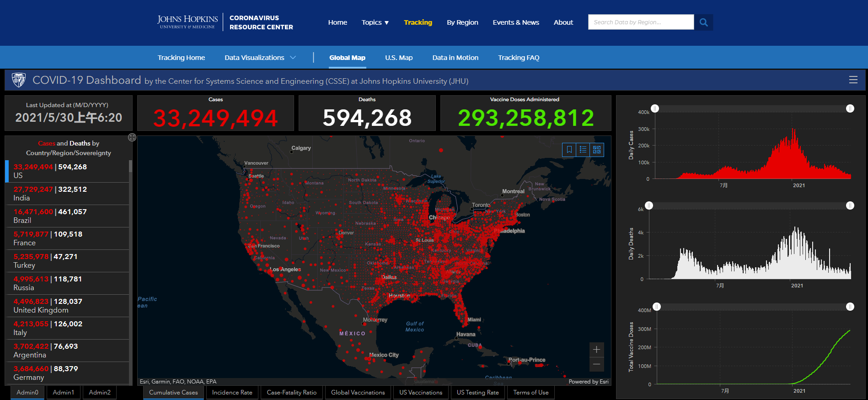Viewport: 868px width, 400px height.
Task: Switch to Incidence Rate map tab
Action: coord(232,393)
